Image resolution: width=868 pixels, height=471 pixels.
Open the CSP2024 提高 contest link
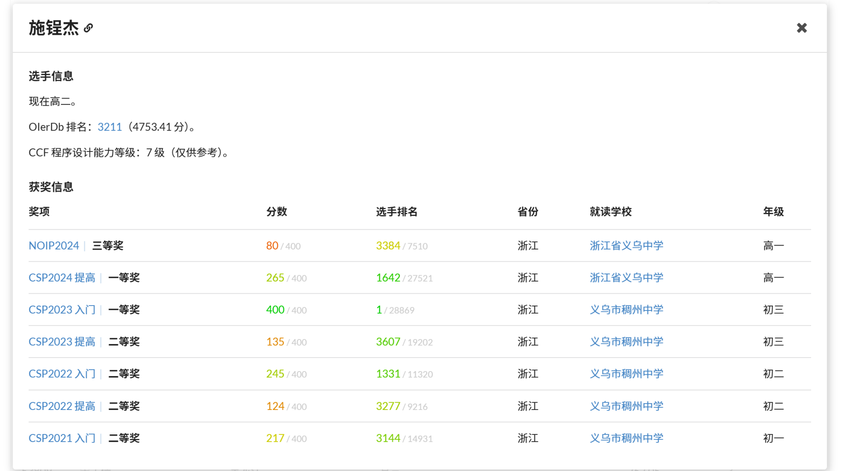click(62, 278)
